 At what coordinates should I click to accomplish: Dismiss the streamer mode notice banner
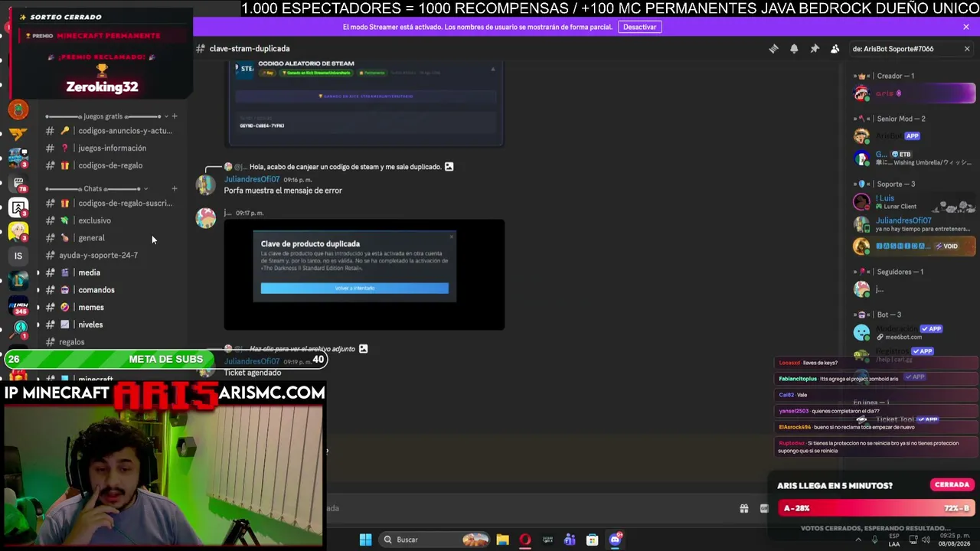(x=966, y=27)
